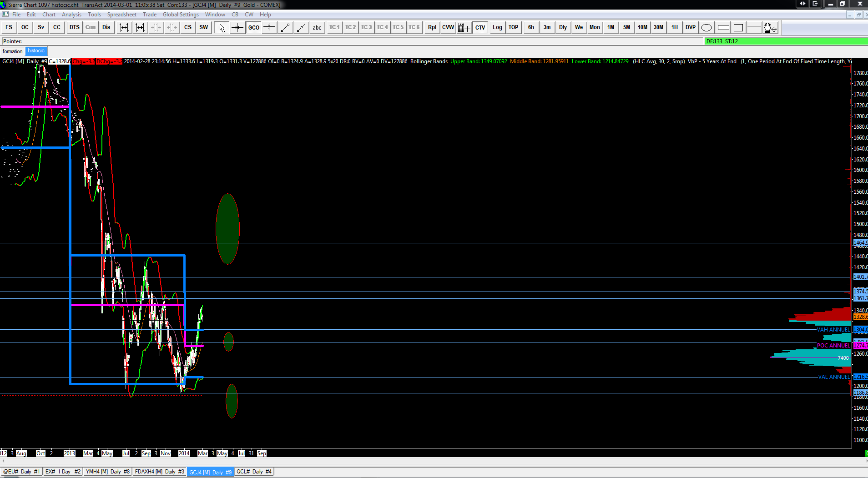This screenshot has height=478, width=868.
Task: Select the wide rectangle highlight tool
Action: (723, 27)
